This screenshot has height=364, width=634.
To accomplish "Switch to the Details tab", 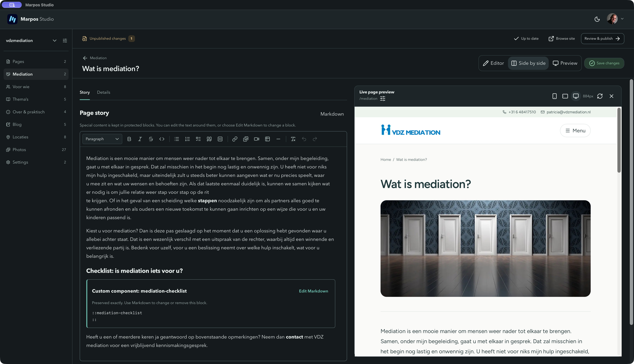I will click(104, 93).
